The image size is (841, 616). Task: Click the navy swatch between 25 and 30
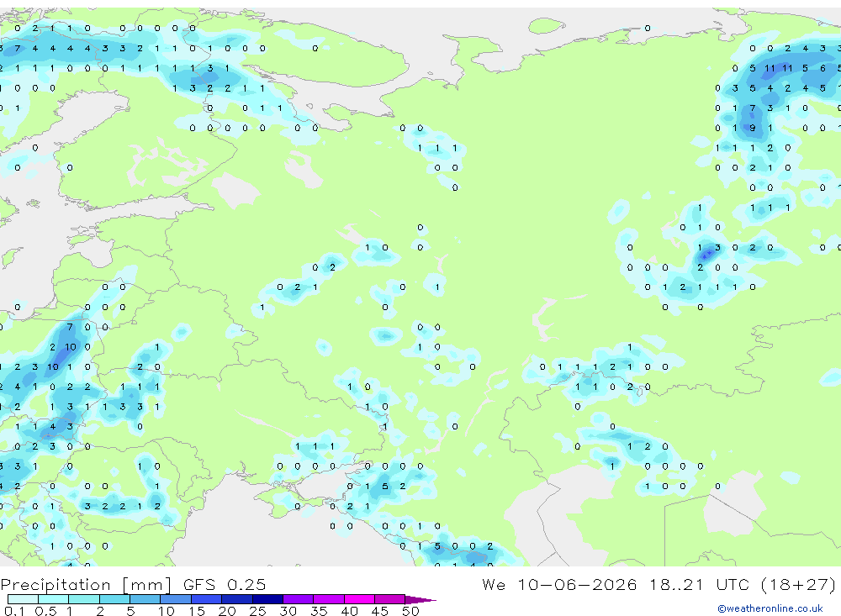[267, 599]
